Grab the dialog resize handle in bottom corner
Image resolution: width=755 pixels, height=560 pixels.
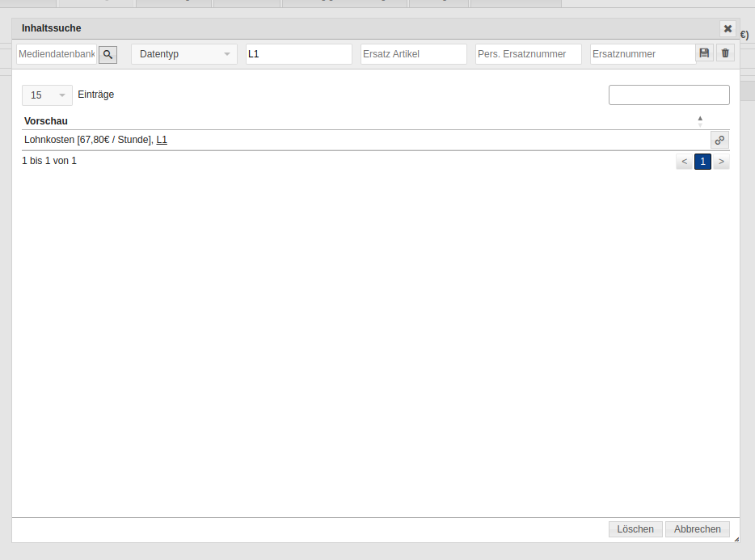tap(736, 539)
